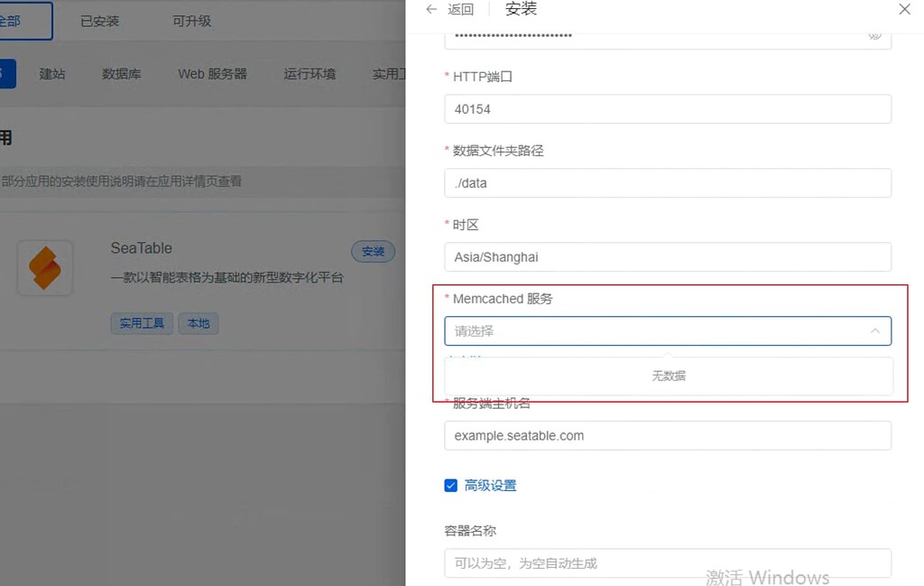Click the 实用工具 tag under SeaTable
This screenshot has width=924, height=586.
tap(142, 323)
